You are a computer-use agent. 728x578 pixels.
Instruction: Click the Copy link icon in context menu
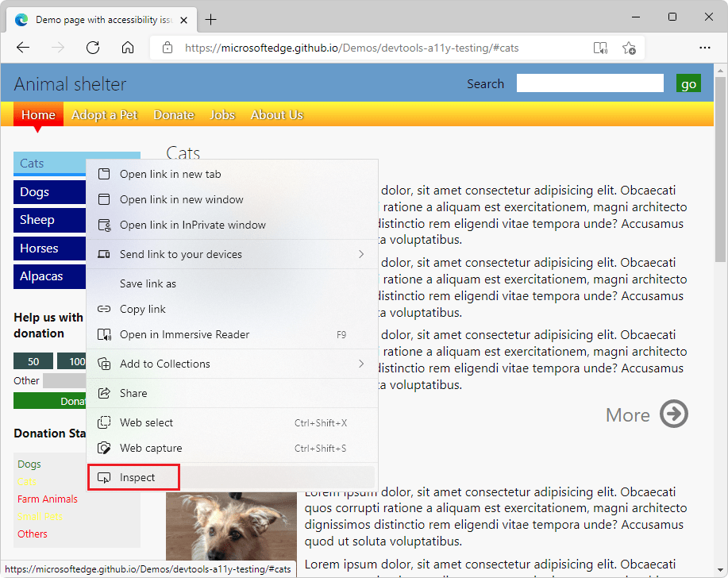pyautogui.click(x=104, y=309)
